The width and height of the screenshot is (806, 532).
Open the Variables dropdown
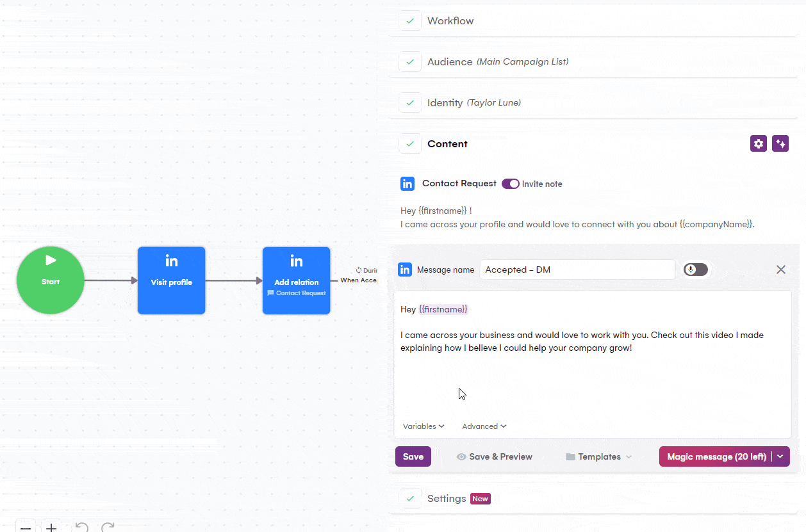pos(424,426)
